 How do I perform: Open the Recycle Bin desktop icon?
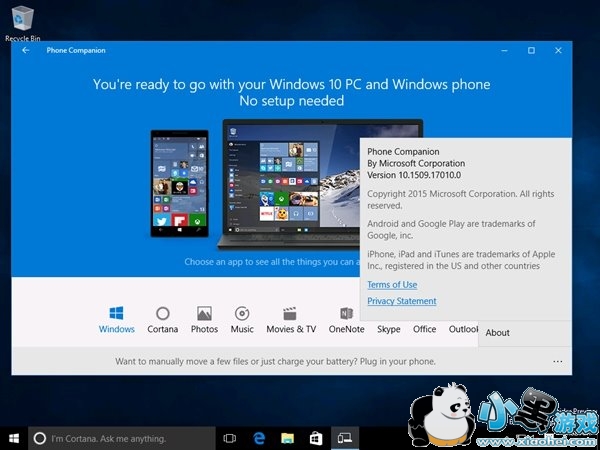point(23,23)
